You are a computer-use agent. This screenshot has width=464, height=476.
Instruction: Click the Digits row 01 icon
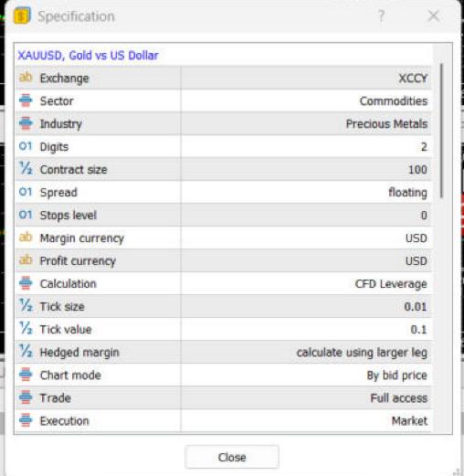click(26, 146)
